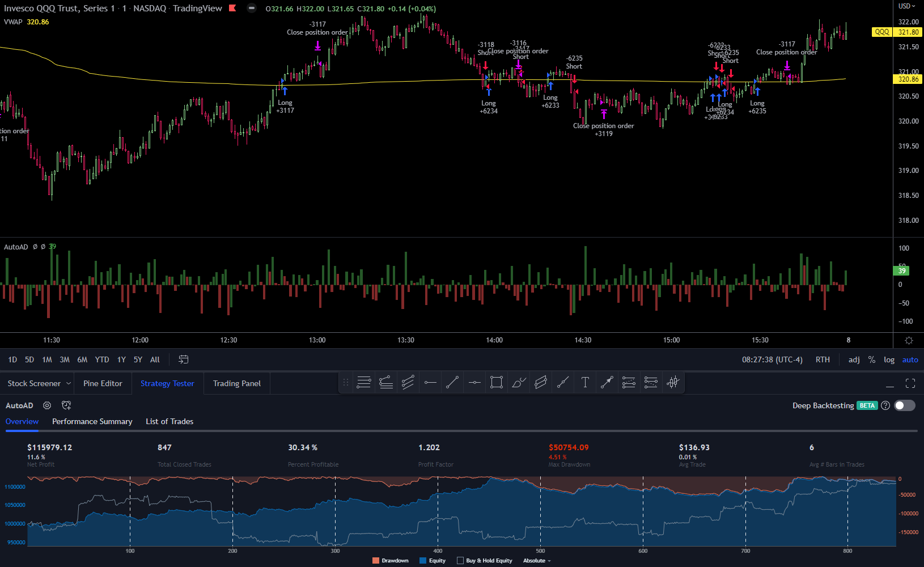Toggle Buy & Hold Equity checkbox

pyautogui.click(x=460, y=560)
